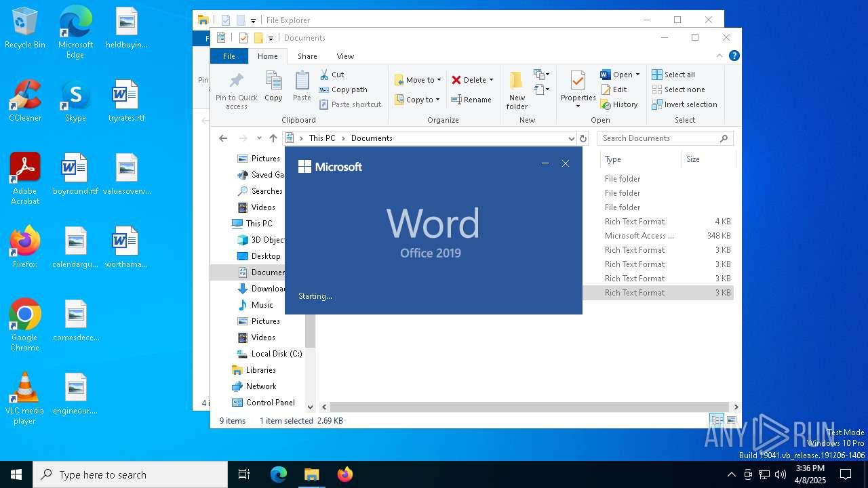The image size is (868, 488).
Task: Open the Move to dropdown
Action: pos(418,80)
